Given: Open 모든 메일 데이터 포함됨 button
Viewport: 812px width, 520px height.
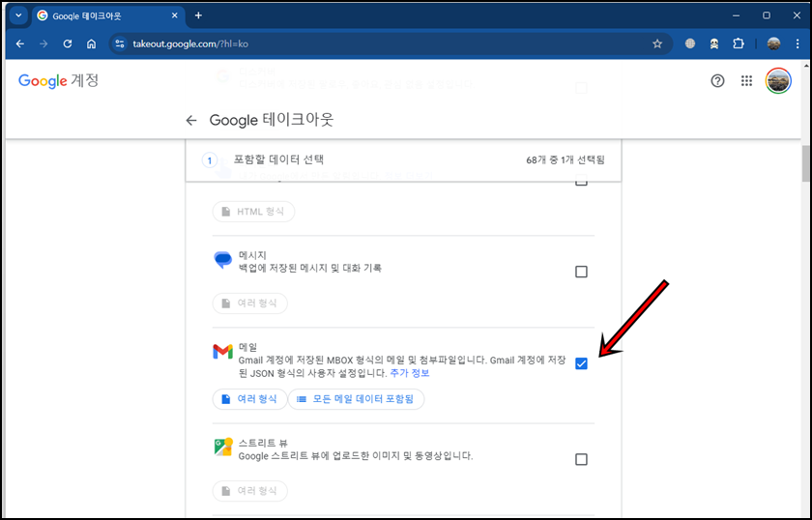Looking at the screenshot, I should (x=356, y=399).
